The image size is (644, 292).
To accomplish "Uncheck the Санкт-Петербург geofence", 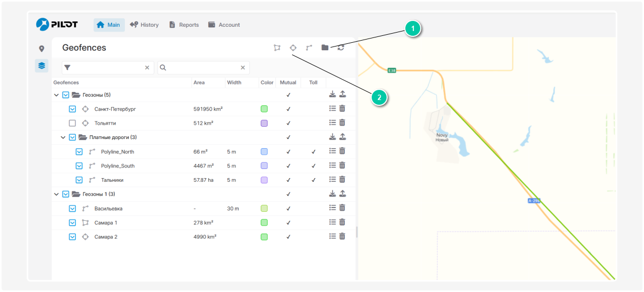I will (73, 109).
